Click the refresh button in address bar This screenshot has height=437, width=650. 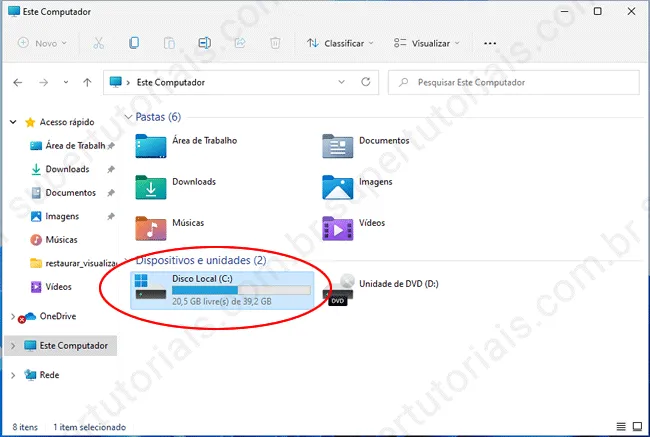366,82
